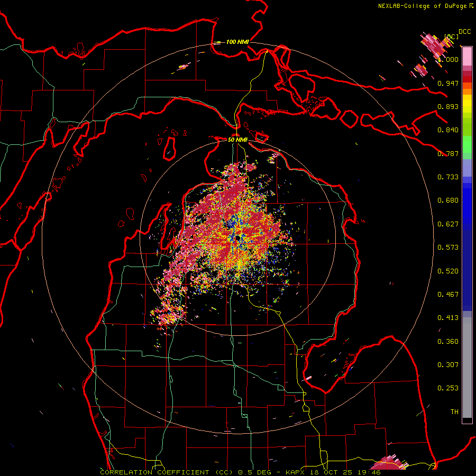Viewport: 476px width, 476px height.
Task: Select the 0.360 scale label
Action: coord(448,342)
